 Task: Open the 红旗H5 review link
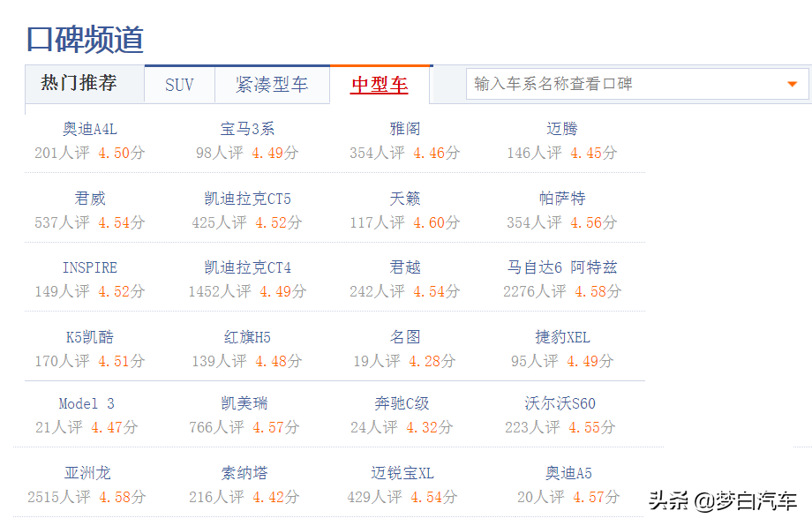pyautogui.click(x=247, y=337)
